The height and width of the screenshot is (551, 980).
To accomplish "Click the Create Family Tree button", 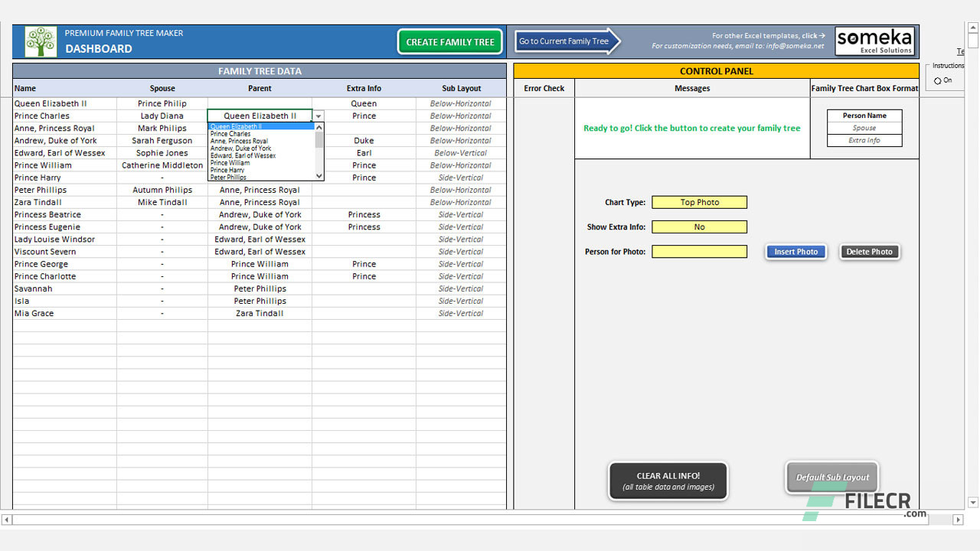I will pos(450,42).
